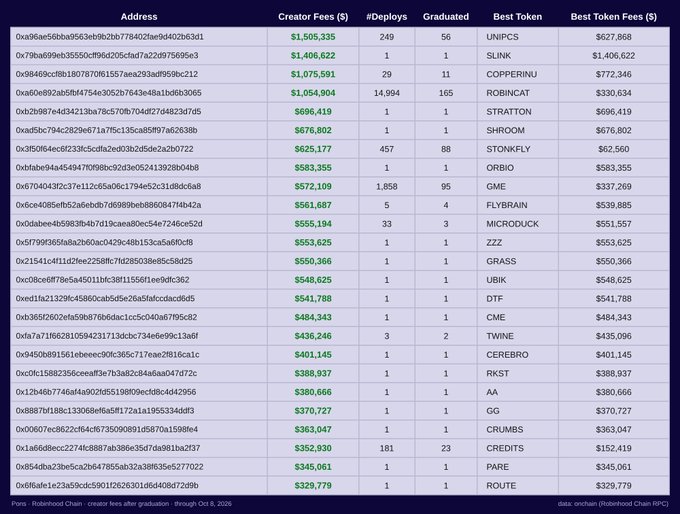Select address starting 0x0dabee4b5983

tap(109, 223)
